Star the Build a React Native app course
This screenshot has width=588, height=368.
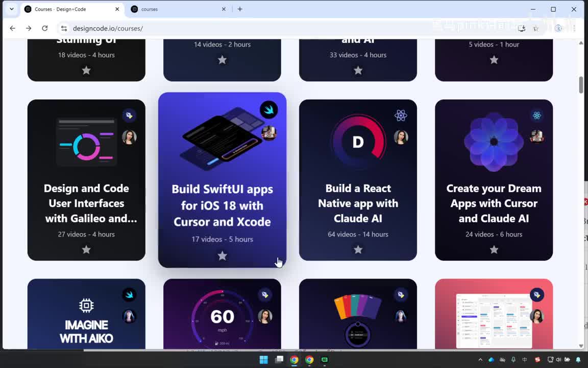tap(358, 249)
